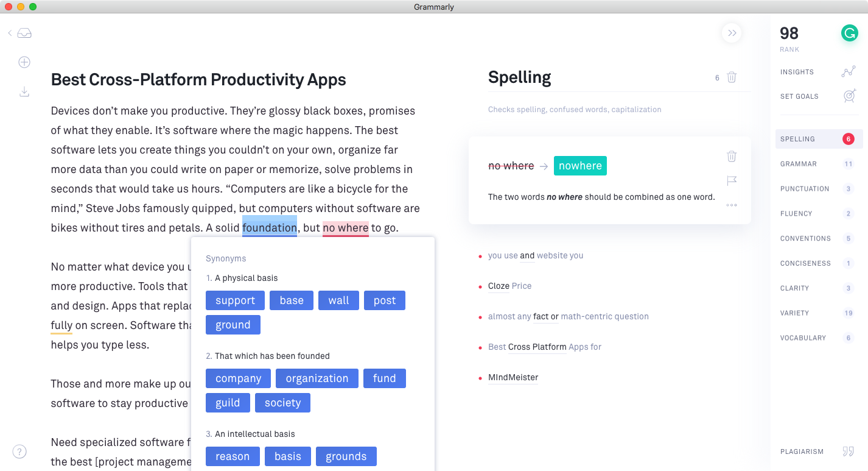Image resolution: width=868 pixels, height=471 pixels.
Task: Open Insights graph icon
Action: [849, 72]
